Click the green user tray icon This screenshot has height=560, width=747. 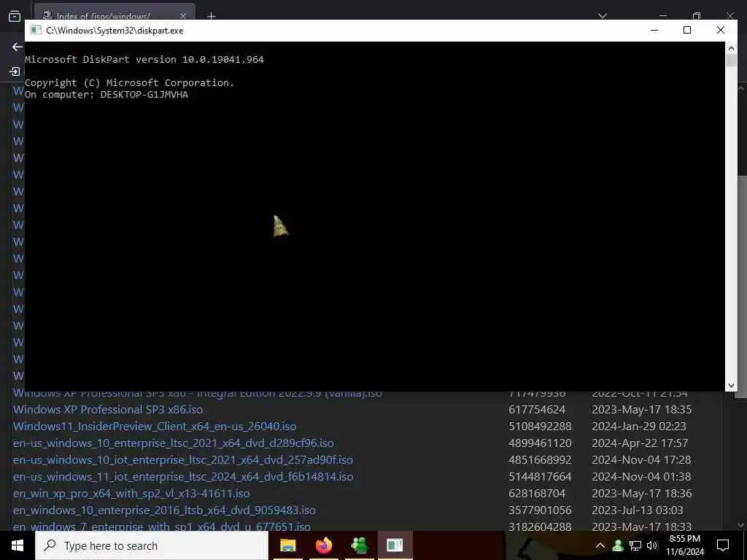click(618, 545)
